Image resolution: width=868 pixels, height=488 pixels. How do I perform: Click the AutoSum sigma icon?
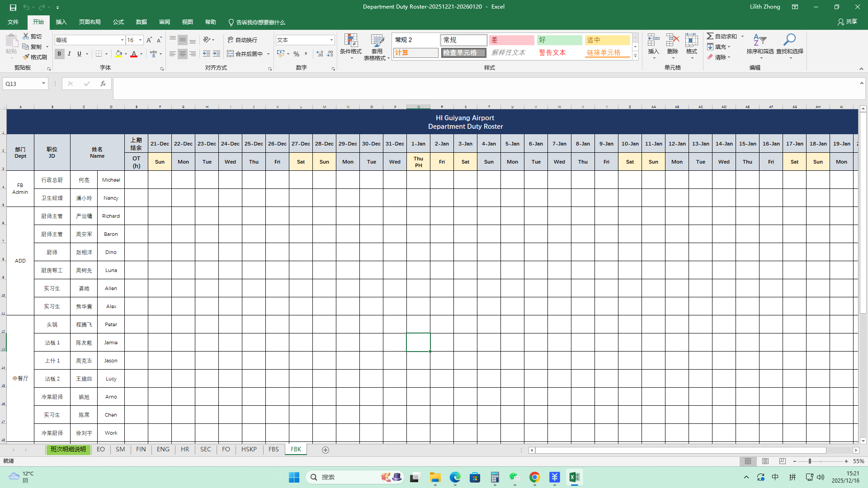pos(710,36)
